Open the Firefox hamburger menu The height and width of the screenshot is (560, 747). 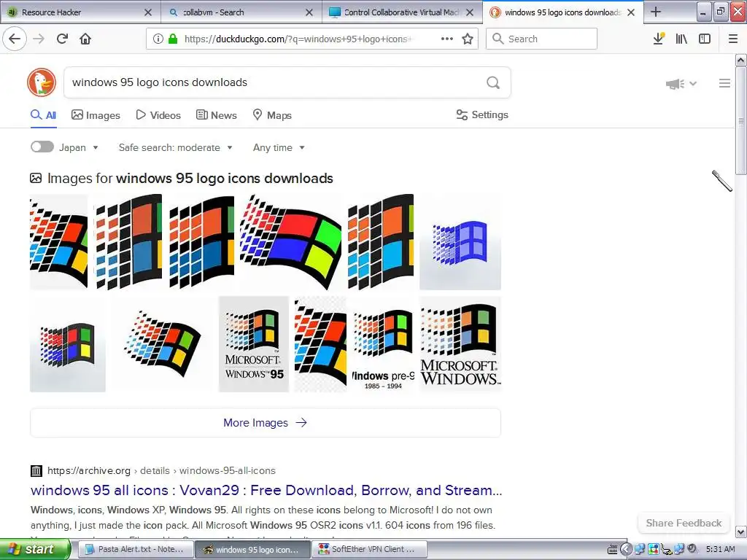(x=733, y=39)
